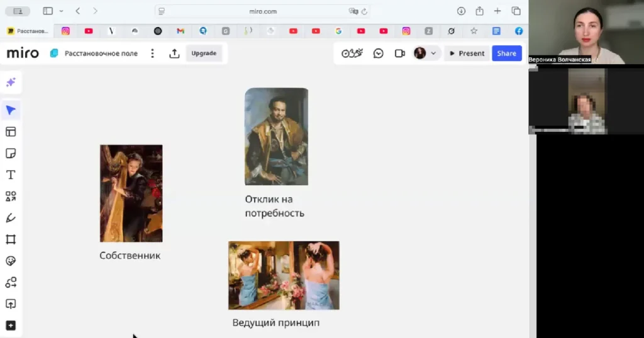The height and width of the screenshot is (338, 644).
Task: Go forward in Safari history
Action: point(96,11)
